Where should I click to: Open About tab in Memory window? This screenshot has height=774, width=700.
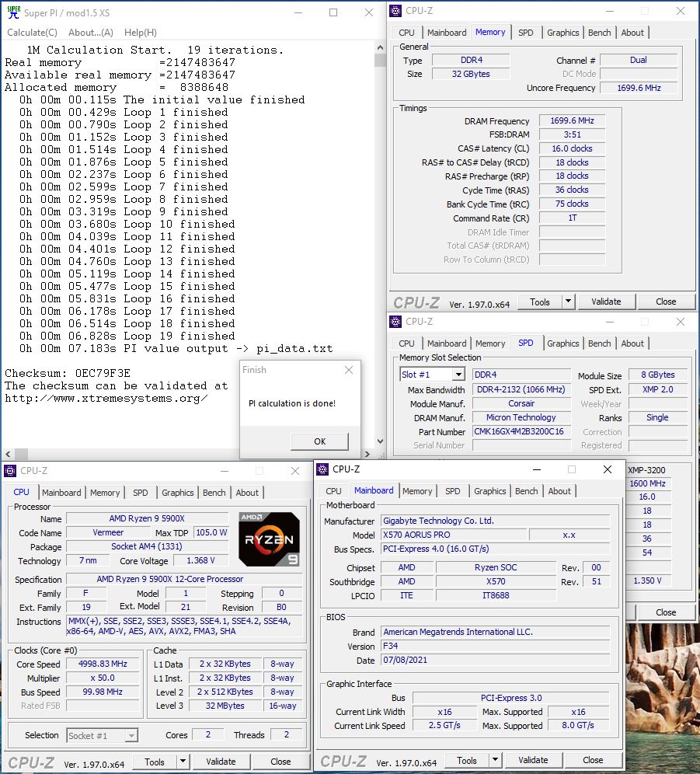(x=632, y=33)
